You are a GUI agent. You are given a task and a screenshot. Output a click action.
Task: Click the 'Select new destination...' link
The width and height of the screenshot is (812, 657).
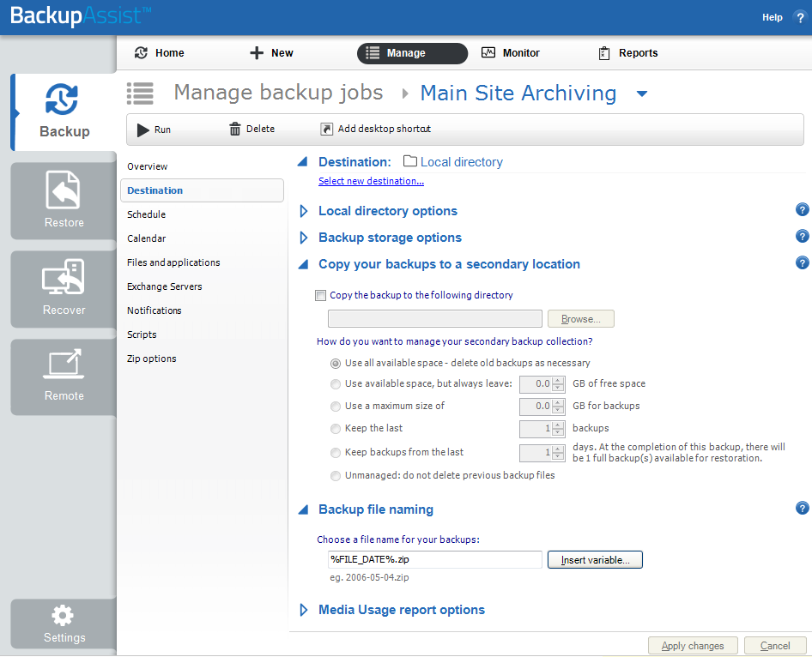coord(371,181)
